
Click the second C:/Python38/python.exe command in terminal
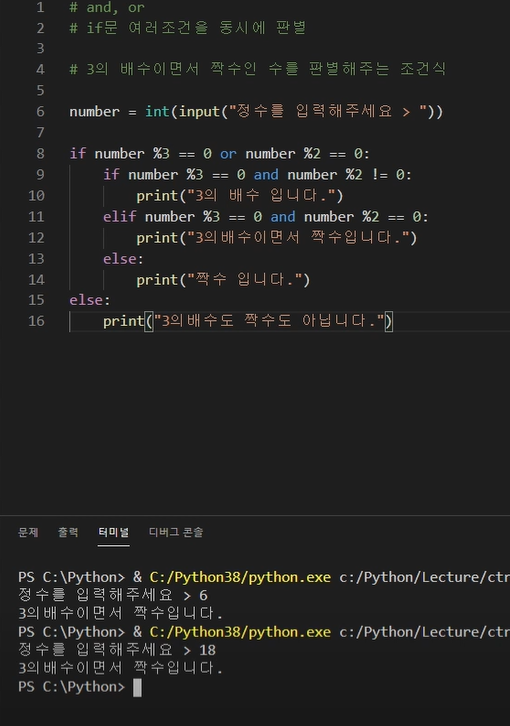240,632
